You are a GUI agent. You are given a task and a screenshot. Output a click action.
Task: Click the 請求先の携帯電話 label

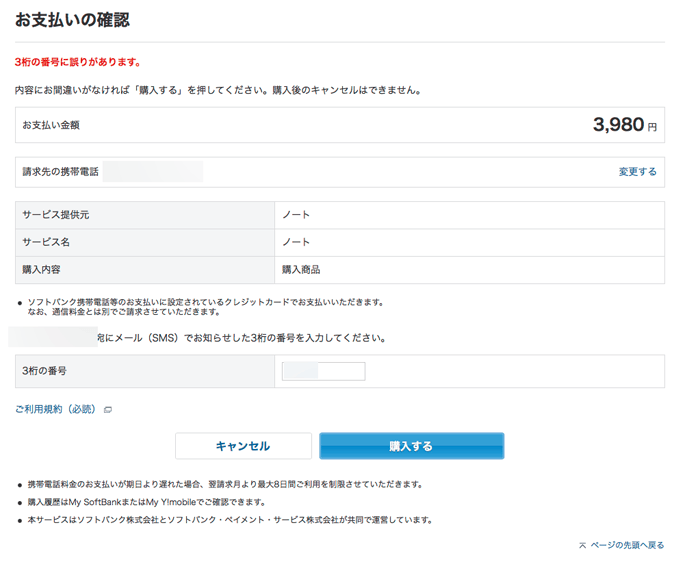click(60, 172)
